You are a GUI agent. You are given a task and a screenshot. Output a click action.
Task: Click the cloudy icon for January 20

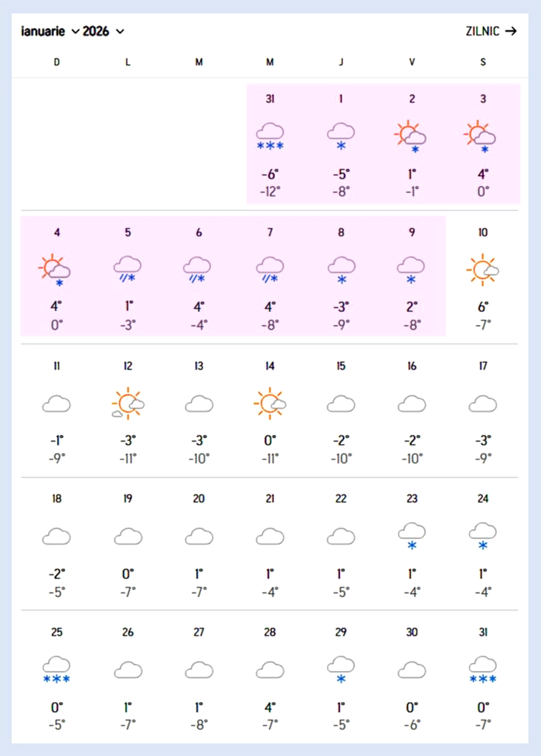[199, 536]
